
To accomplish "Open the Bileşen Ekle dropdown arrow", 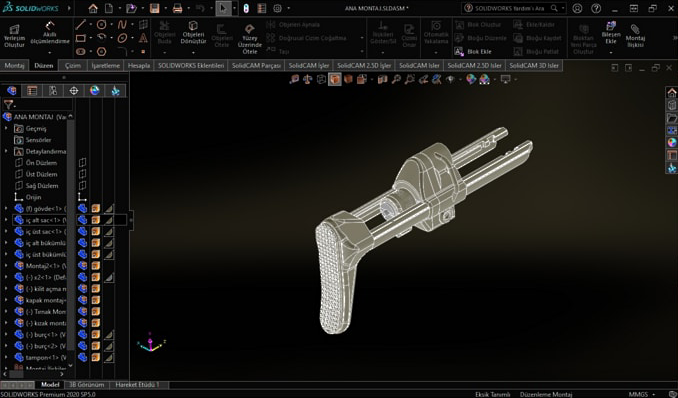I will [611, 52].
